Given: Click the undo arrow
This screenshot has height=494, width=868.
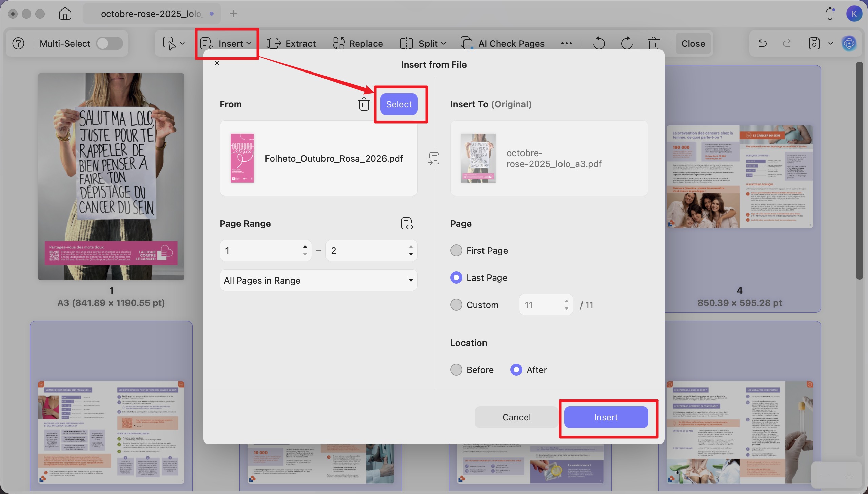Looking at the screenshot, I should [x=763, y=43].
